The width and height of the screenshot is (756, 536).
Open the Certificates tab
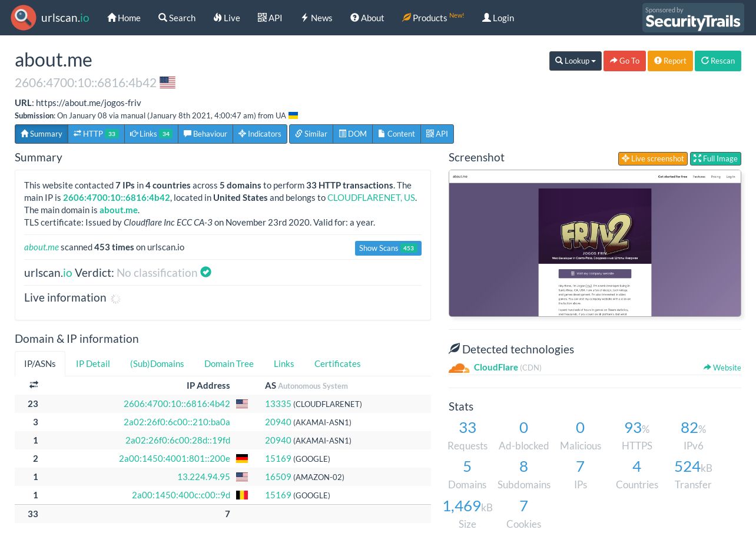(337, 363)
